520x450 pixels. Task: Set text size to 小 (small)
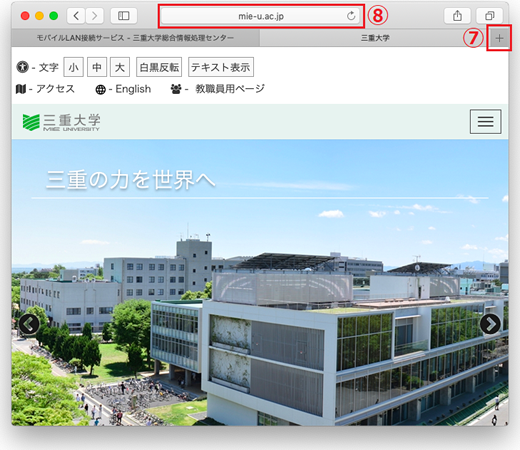[x=73, y=67]
